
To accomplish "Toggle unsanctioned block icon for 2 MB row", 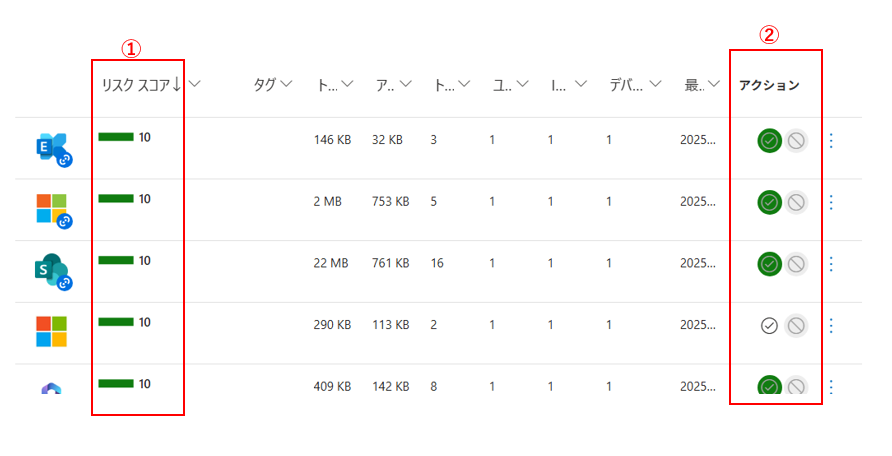I will (796, 202).
